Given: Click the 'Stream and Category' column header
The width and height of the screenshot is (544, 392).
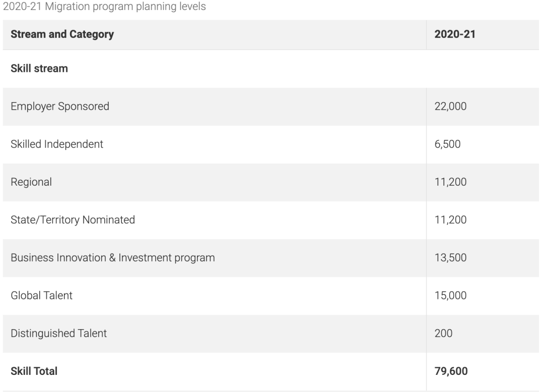Looking at the screenshot, I should pos(62,34).
